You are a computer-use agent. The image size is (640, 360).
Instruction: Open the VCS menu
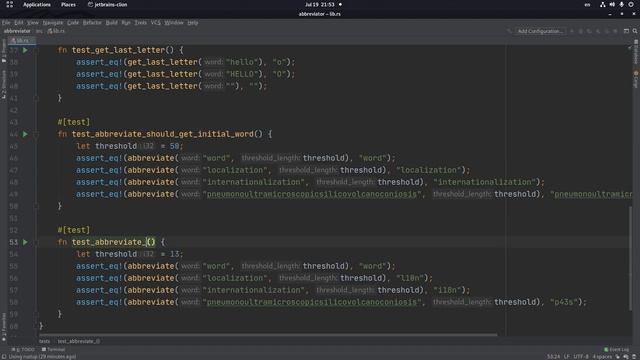pyautogui.click(x=156, y=22)
